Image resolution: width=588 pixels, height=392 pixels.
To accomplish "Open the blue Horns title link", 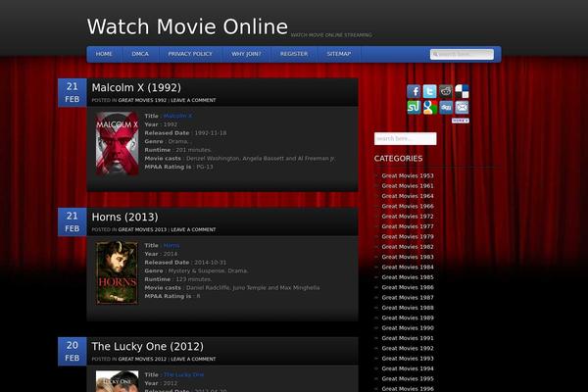I will (x=171, y=245).
